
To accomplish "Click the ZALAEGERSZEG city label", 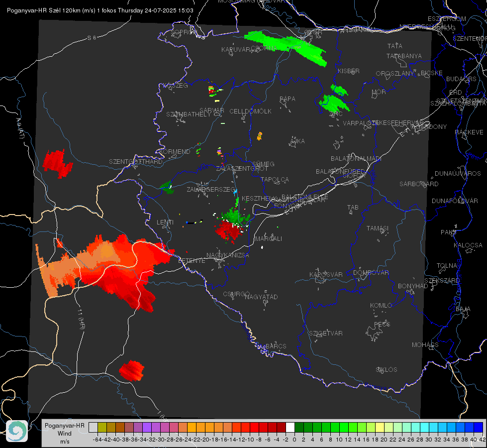I will (211, 189).
